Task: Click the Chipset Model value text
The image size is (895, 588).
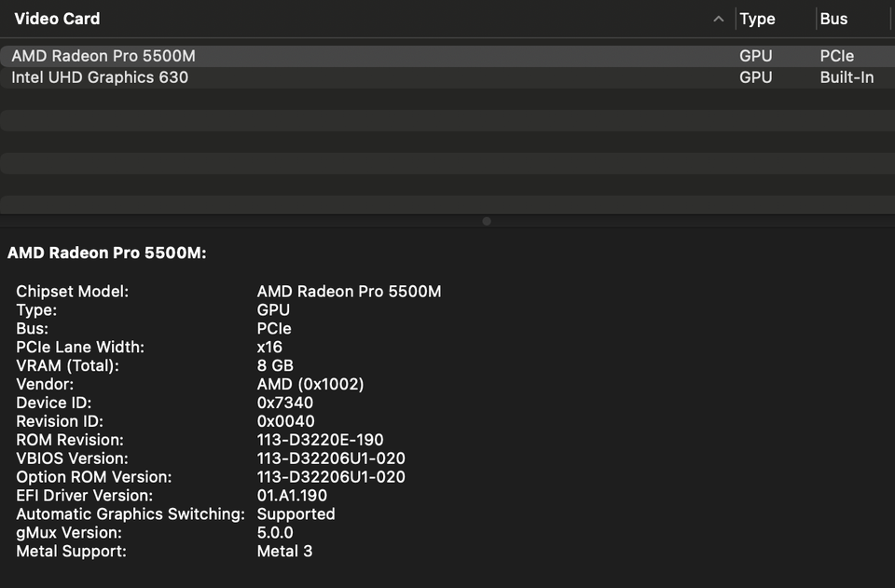Action: tap(349, 292)
